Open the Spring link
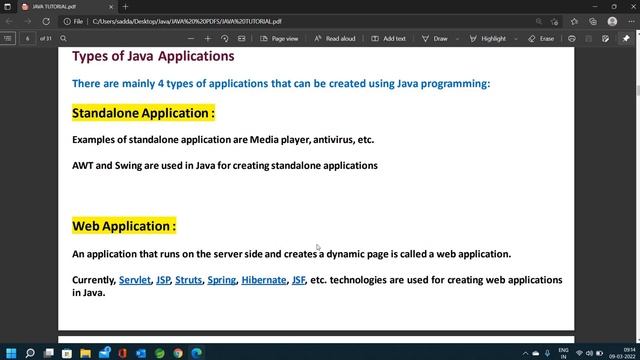 point(222,280)
